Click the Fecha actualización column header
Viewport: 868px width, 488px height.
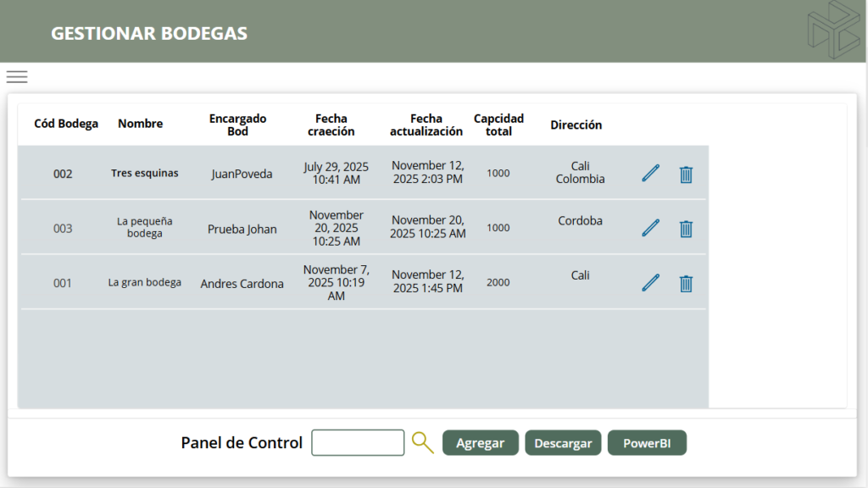(426, 125)
